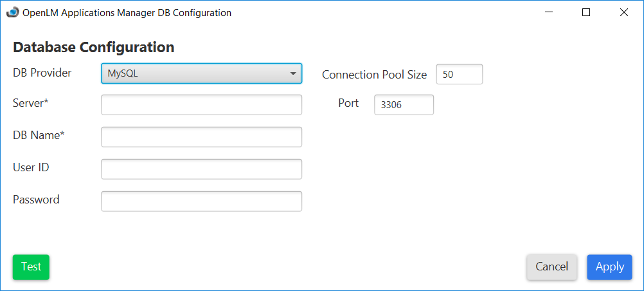The width and height of the screenshot is (644, 291).
Task: Select the User ID text field
Action: (201, 169)
